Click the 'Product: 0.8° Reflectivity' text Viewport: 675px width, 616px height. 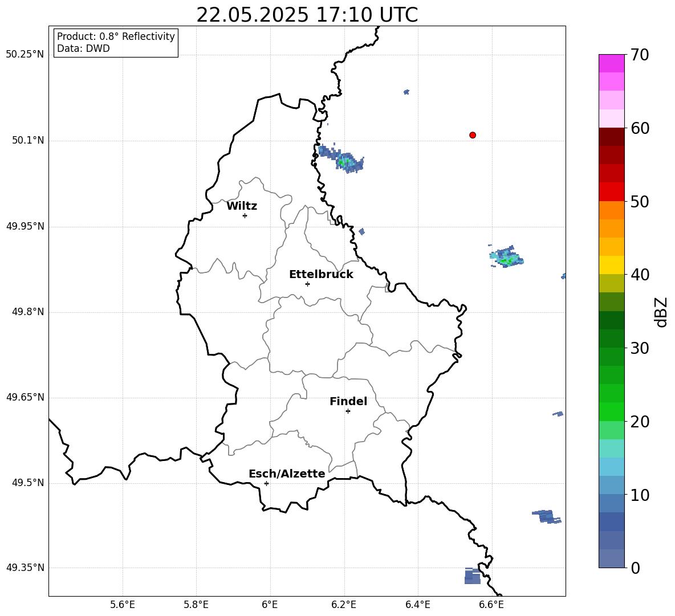116,36
